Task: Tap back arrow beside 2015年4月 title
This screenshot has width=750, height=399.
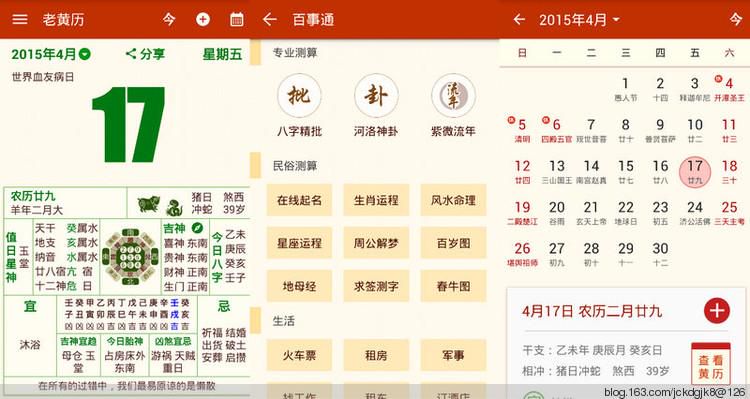Action: [519, 19]
